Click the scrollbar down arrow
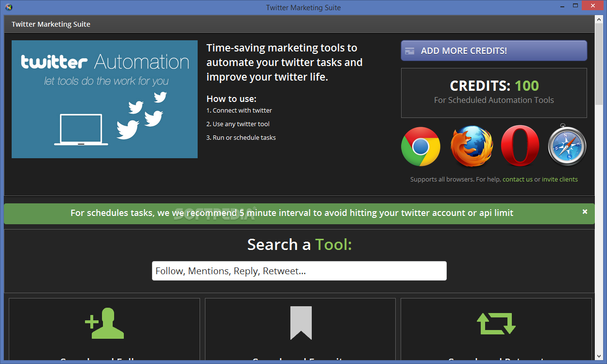This screenshot has height=364, width=607. point(599,356)
